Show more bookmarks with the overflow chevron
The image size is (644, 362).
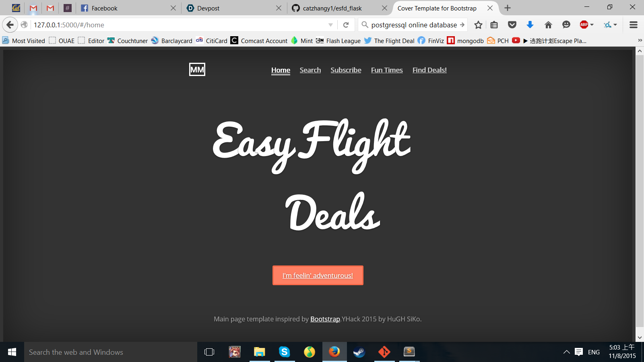(x=640, y=41)
